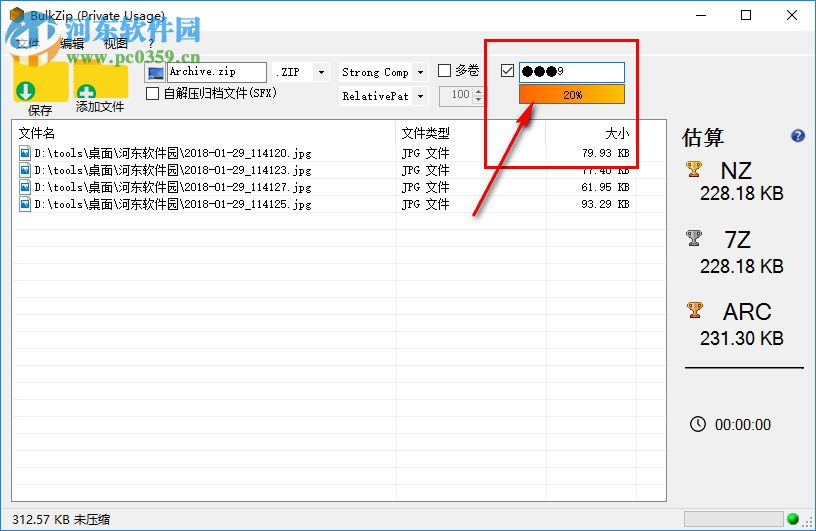Viewport: 816px width, 531px height.
Task: Enable the multi-volume 多卷 checkbox
Action: point(444,70)
